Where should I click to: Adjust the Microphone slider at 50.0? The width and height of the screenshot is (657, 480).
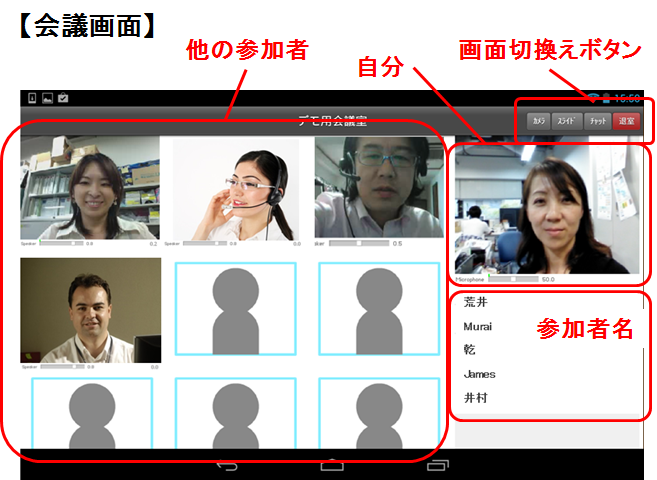pyautogui.click(x=513, y=279)
